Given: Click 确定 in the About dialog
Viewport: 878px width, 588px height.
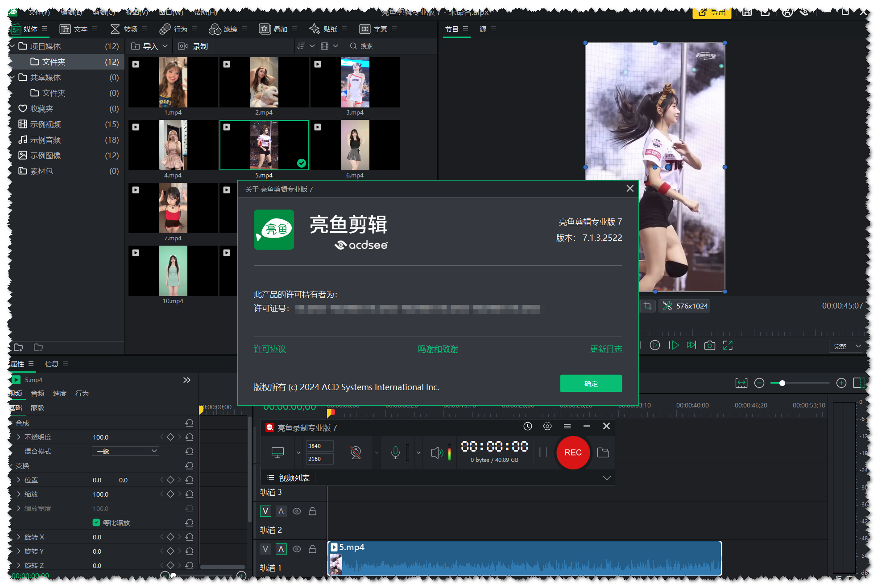Looking at the screenshot, I should (591, 383).
